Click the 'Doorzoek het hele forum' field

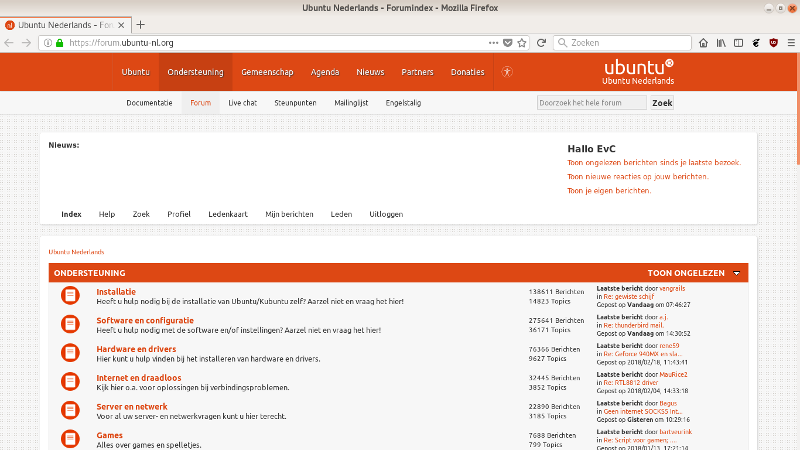coord(591,103)
